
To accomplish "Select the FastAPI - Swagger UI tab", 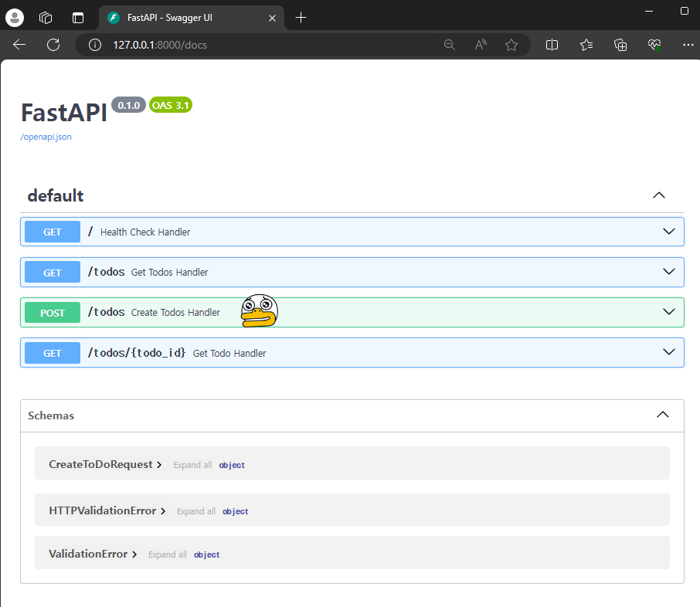I will pos(192,18).
